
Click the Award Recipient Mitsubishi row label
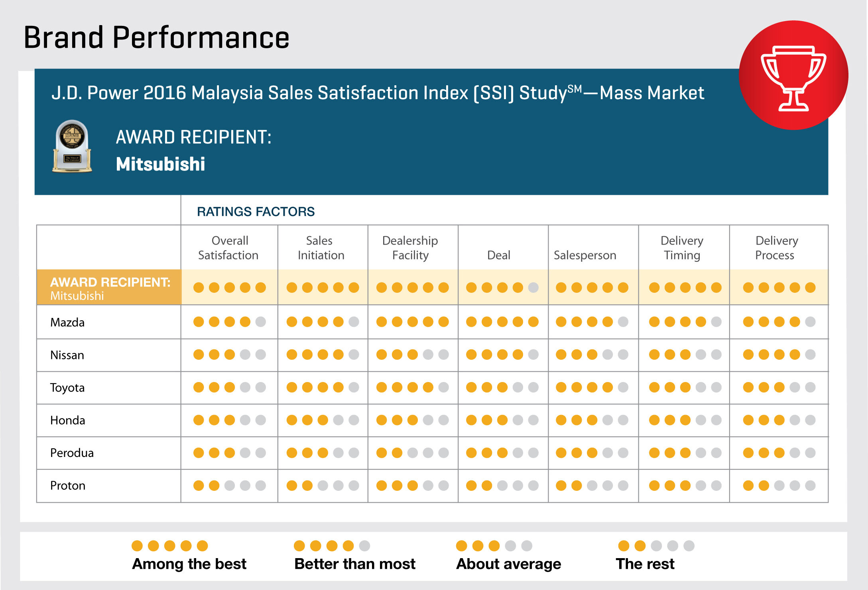[x=109, y=288]
